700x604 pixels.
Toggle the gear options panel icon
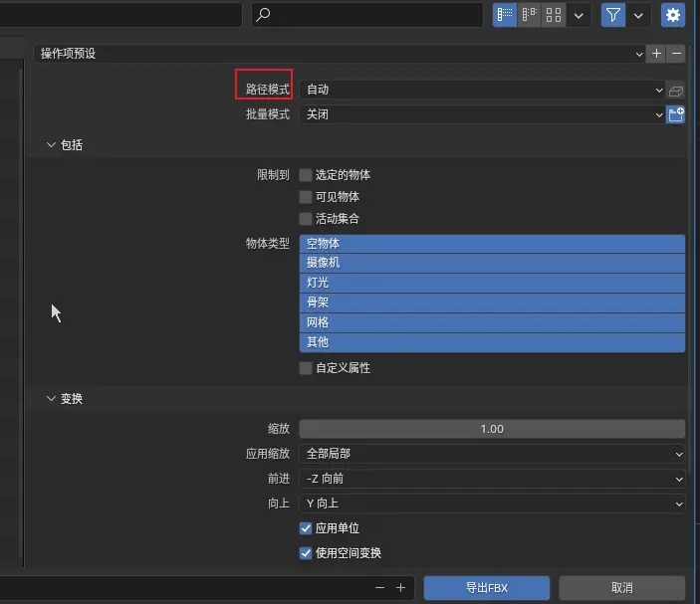[673, 15]
